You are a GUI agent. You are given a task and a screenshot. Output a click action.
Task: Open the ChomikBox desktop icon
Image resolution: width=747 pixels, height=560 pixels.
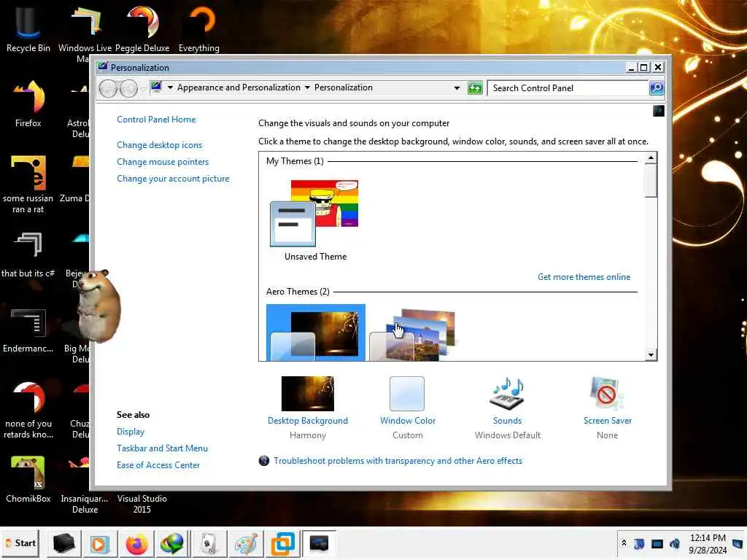pyautogui.click(x=28, y=480)
